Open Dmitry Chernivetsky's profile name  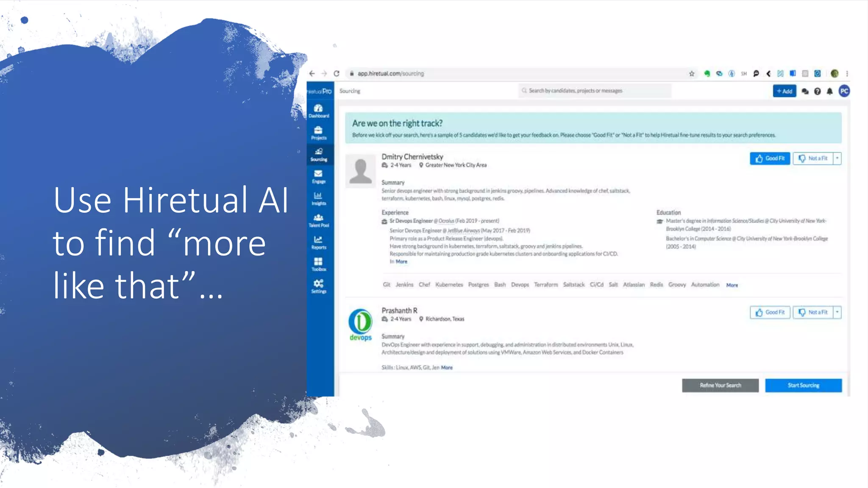click(x=412, y=157)
